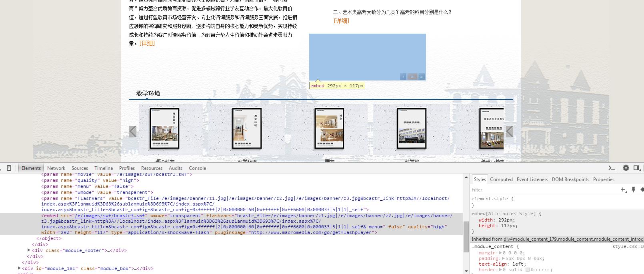644x274 pixels.
Task: Open the Computed styles tab
Action: click(501, 179)
